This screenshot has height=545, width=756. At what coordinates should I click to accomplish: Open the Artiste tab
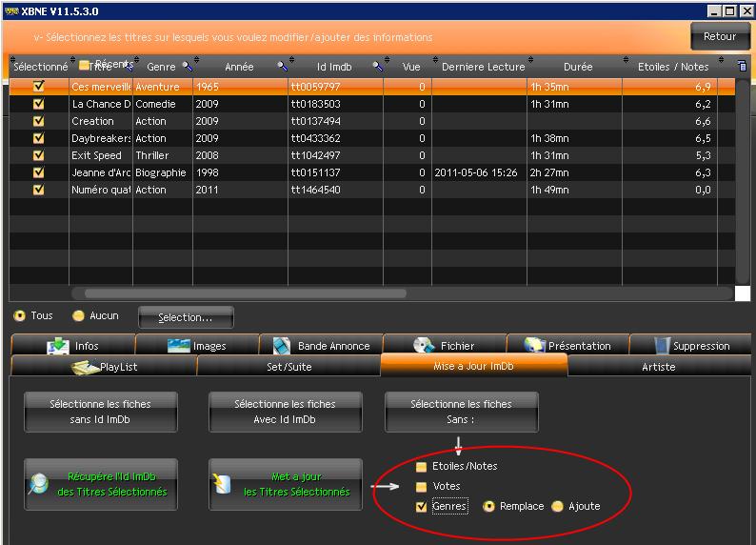[x=659, y=366]
